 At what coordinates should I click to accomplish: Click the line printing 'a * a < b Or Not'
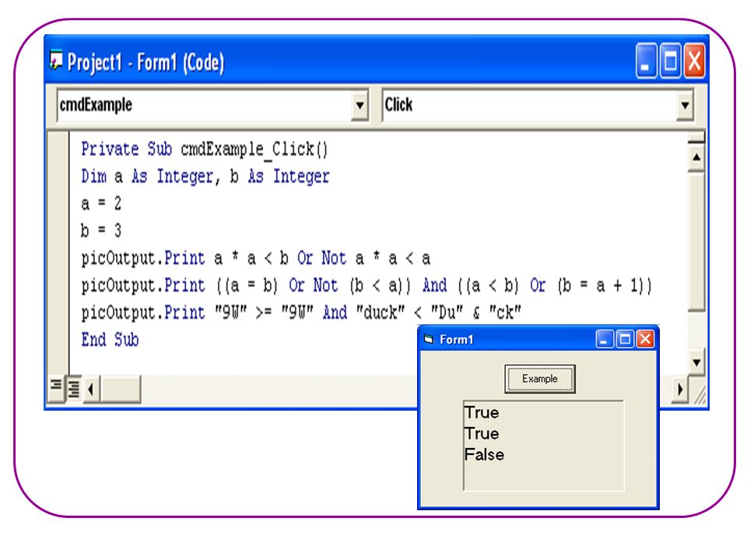[x=256, y=258]
